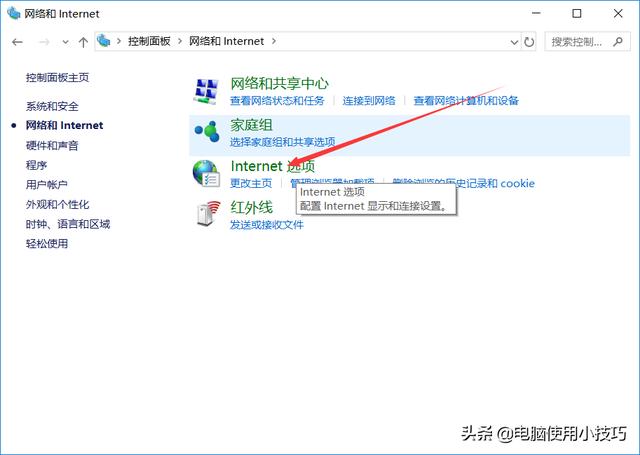Click the window title bar icon
The height and width of the screenshot is (455, 640).
pos(13,13)
